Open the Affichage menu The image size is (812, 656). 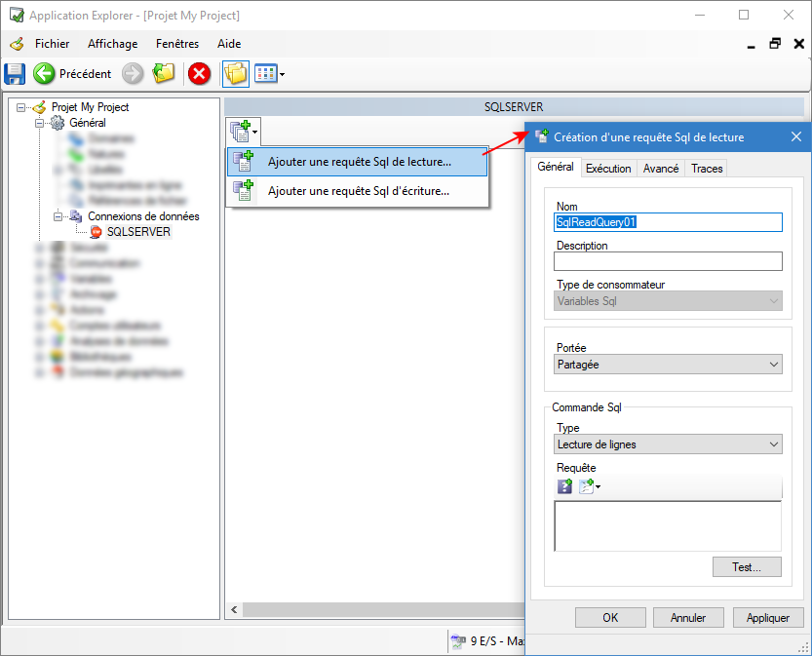112,44
